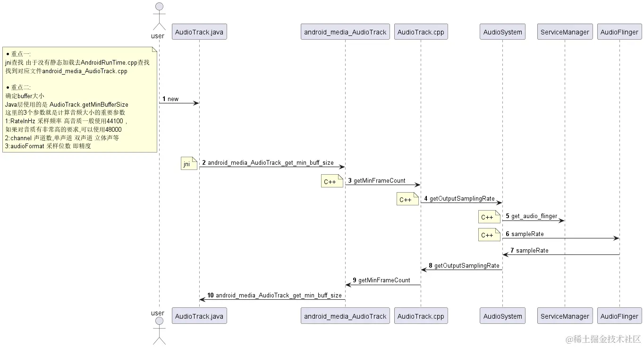Click the '重点一:' bullet in the note
This screenshot has width=644, height=347.
18,54
